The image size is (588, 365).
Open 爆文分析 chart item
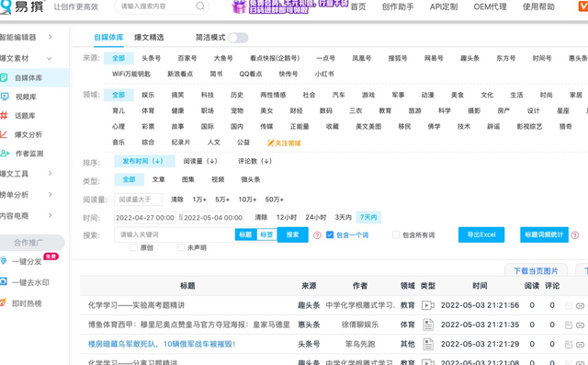[x=28, y=134]
